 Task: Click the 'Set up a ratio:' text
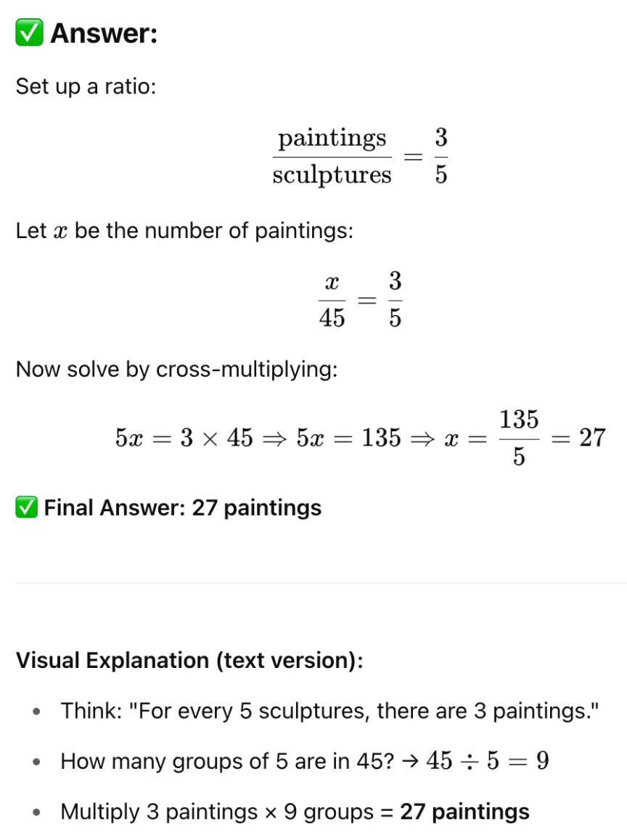(86, 86)
